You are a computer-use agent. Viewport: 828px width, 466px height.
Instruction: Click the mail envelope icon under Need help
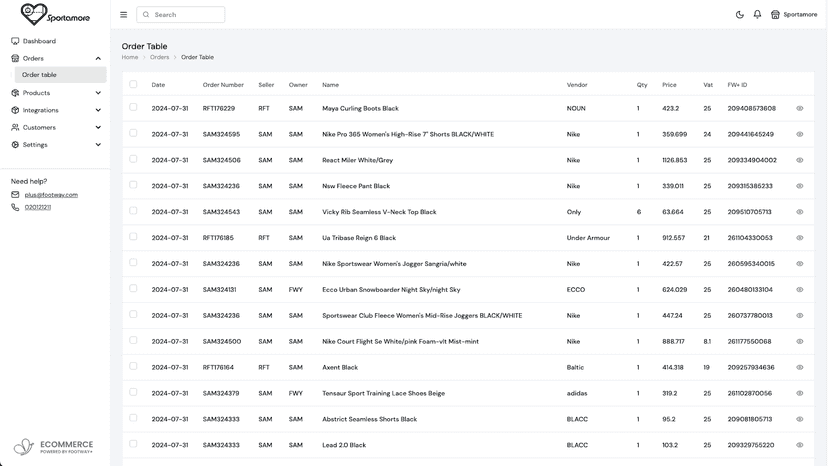click(15, 195)
